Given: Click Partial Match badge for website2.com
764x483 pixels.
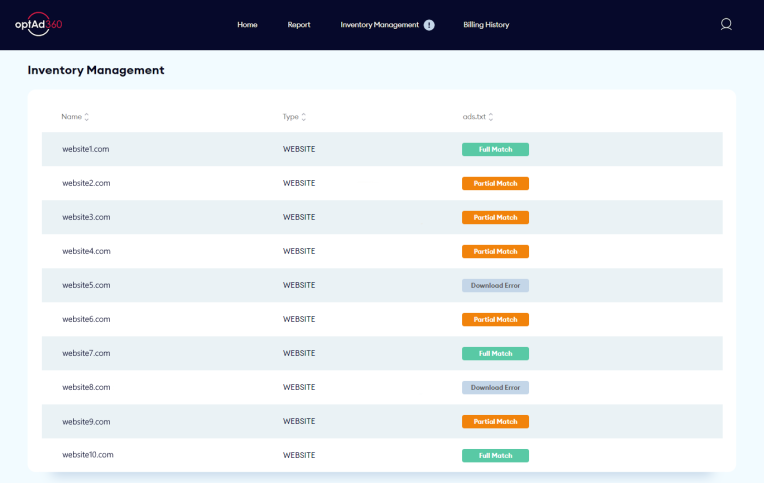Looking at the screenshot, I should click(495, 183).
